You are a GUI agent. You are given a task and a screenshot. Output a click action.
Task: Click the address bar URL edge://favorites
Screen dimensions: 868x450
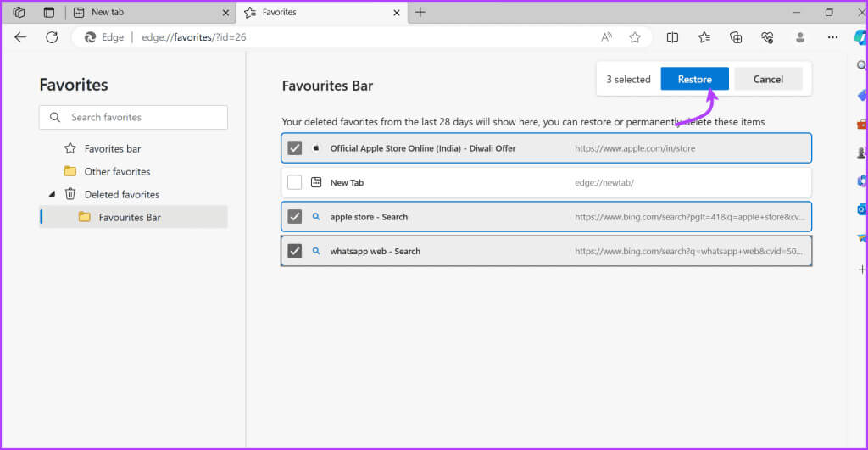coord(194,37)
